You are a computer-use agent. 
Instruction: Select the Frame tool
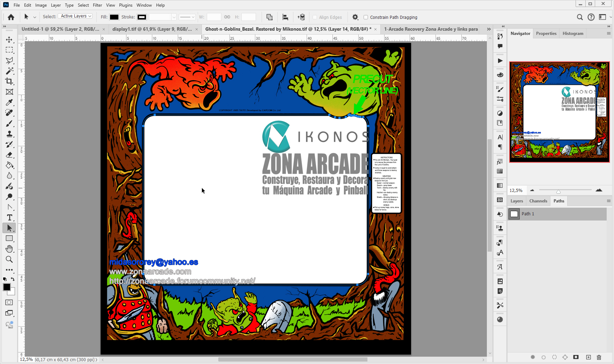[9, 92]
